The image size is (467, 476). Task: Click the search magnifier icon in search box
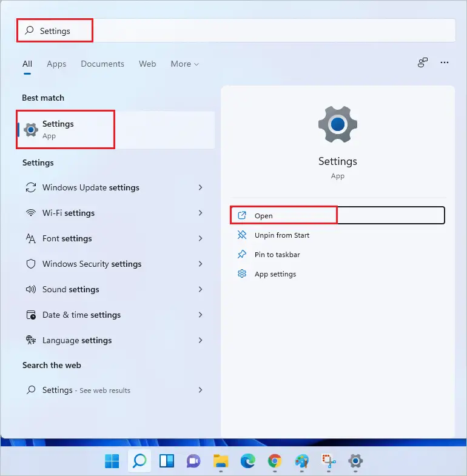(29, 30)
